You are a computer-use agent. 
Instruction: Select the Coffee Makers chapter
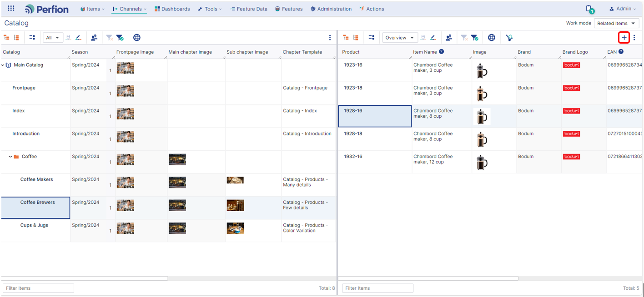click(x=37, y=179)
